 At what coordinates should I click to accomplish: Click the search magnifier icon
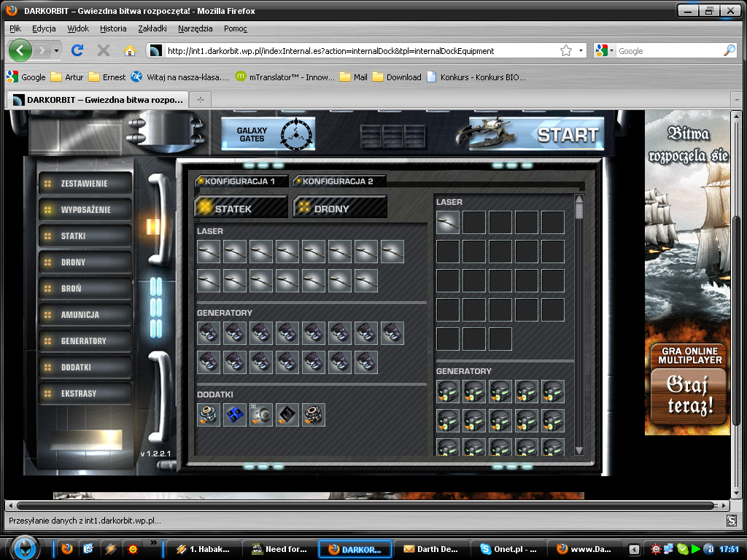[729, 50]
